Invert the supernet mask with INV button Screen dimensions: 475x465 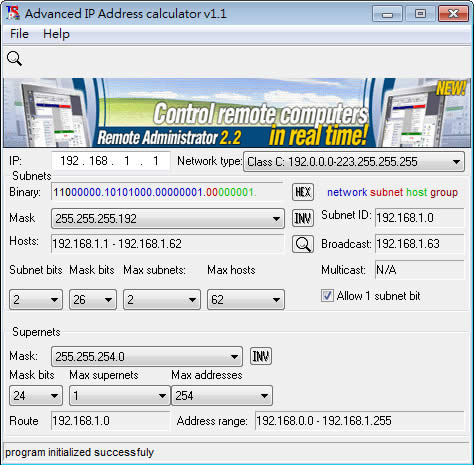(x=261, y=356)
